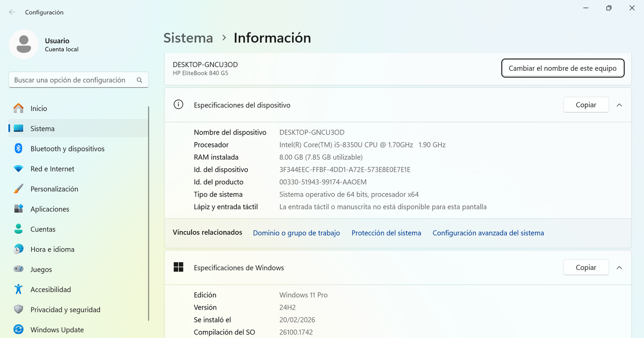This screenshot has width=644, height=338.
Task: Click the Aplicaciones icon
Action: pyautogui.click(x=18, y=209)
